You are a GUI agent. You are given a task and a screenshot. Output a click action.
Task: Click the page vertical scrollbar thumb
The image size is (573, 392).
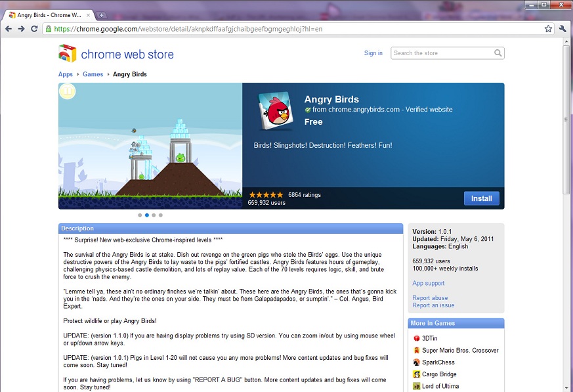566,120
